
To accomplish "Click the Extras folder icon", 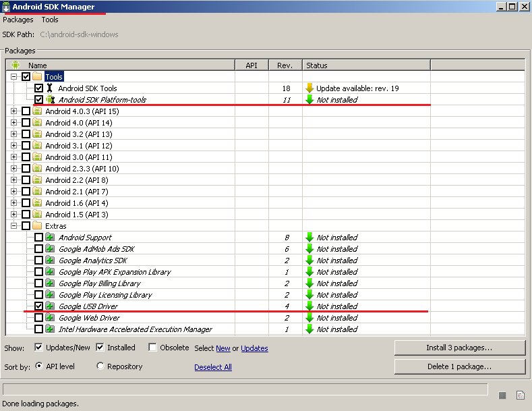I will click(x=37, y=225).
